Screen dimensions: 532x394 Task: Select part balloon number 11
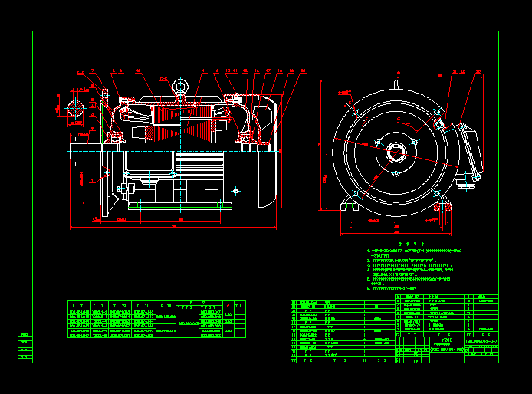(x=204, y=71)
